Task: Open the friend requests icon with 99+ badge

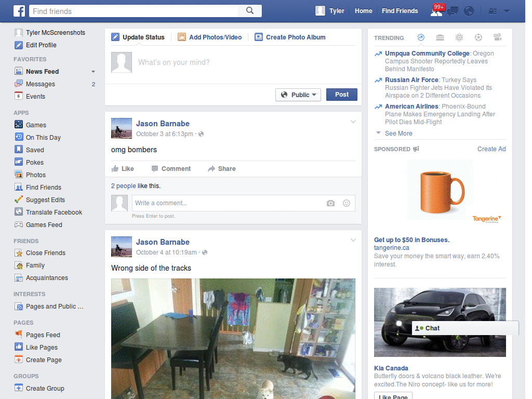Action: [x=436, y=11]
